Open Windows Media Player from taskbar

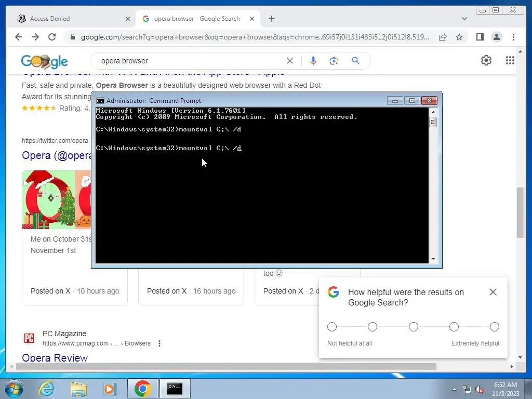110,389
